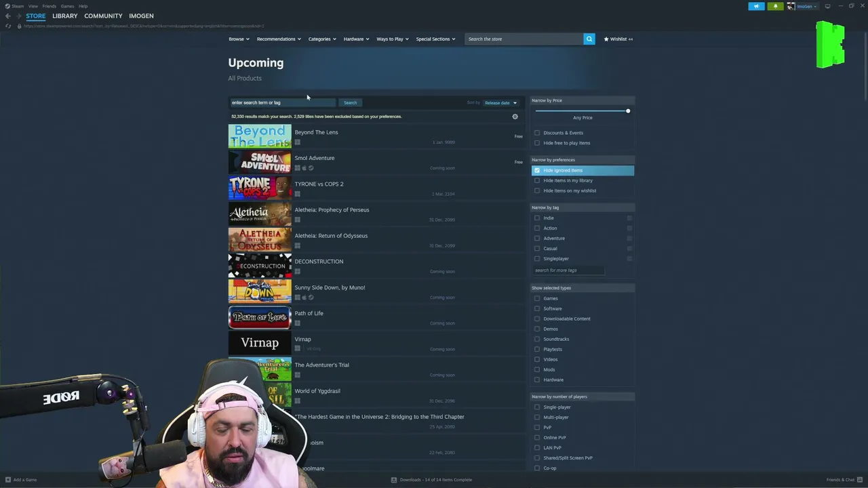Collapse the Narrow by Price section header
Screen dimensions: 868x488
[583, 100]
